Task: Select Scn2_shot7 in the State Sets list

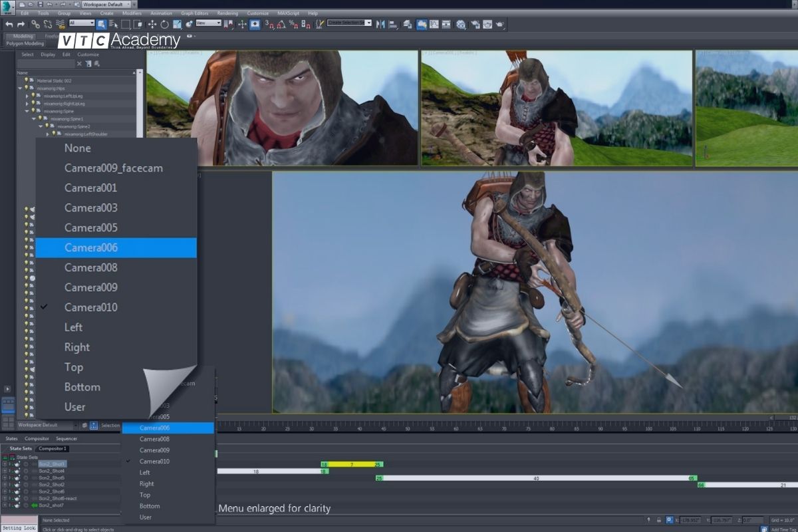Action: pos(52,506)
